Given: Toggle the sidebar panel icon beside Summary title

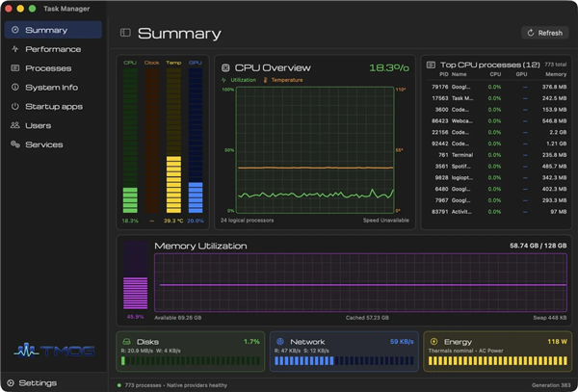Looking at the screenshot, I should pos(125,33).
